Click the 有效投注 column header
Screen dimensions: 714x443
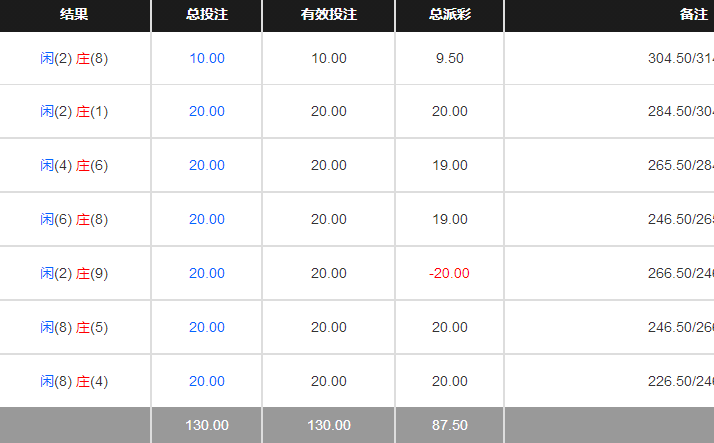328,15
